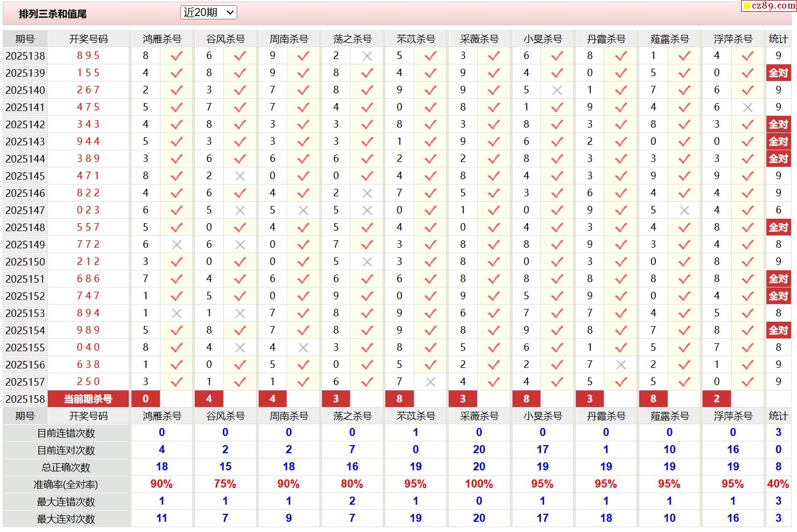Click the gray X in 周南 column, row 2025155
Viewport: 797px width, 532px height.
(x=303, y=348)
